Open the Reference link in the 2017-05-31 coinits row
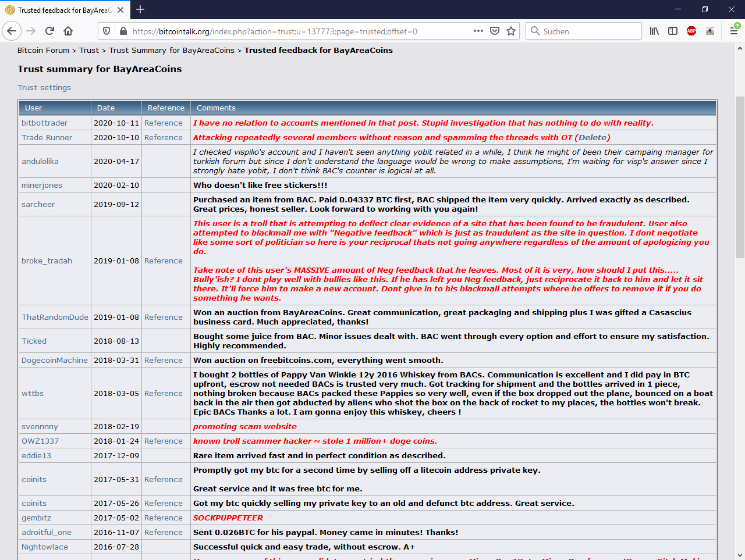This screenshot has width=745, height=560. [164, 480]
